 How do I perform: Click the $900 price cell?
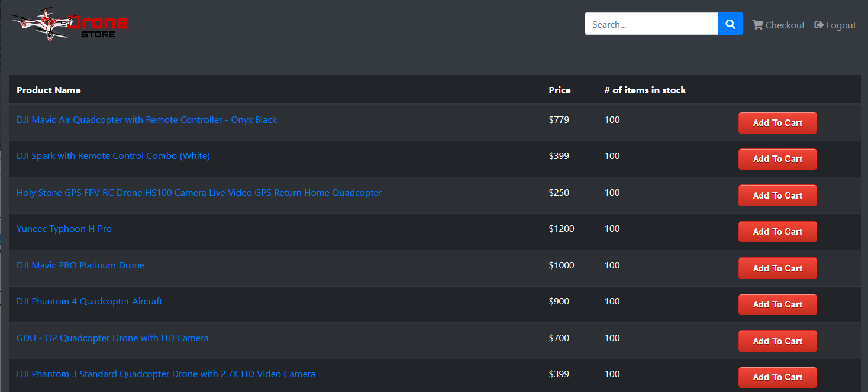[559, 302]
